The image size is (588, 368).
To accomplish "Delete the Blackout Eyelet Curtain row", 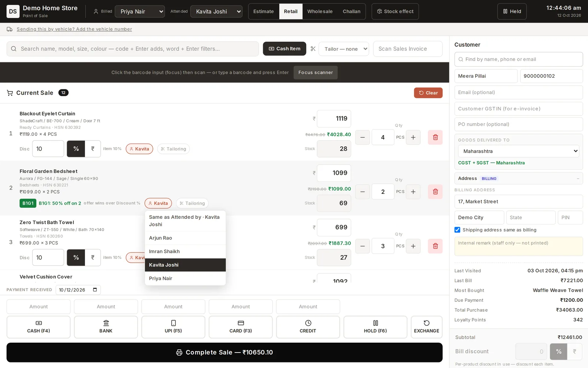I will 435,137.
